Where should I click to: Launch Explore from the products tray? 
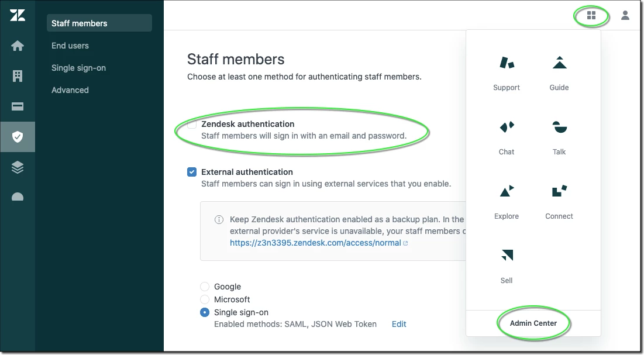(507, 202)
